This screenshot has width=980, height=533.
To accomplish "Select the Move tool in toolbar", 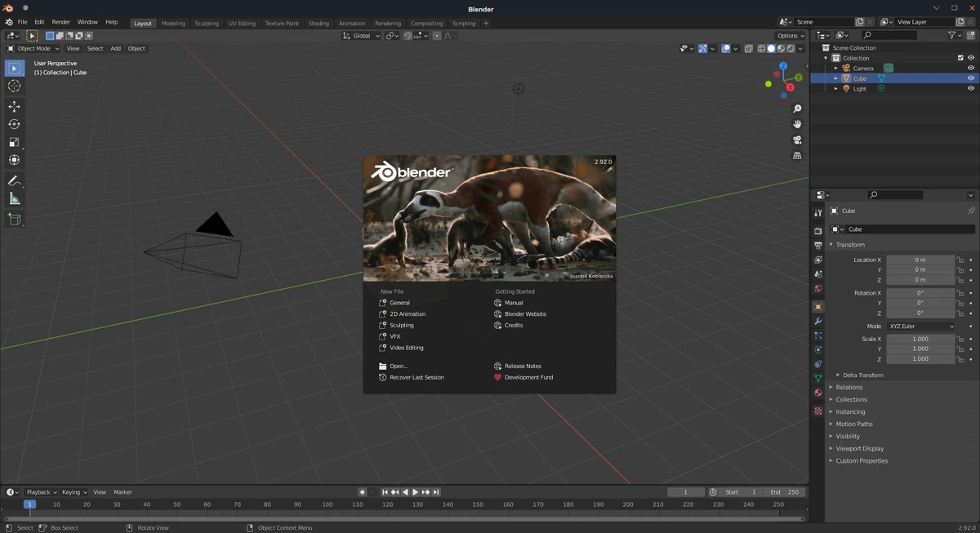I will (14, 107).
